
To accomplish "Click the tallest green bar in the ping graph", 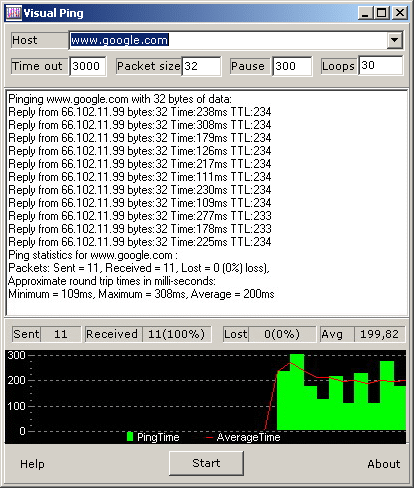I will click(x=297, y=392).
